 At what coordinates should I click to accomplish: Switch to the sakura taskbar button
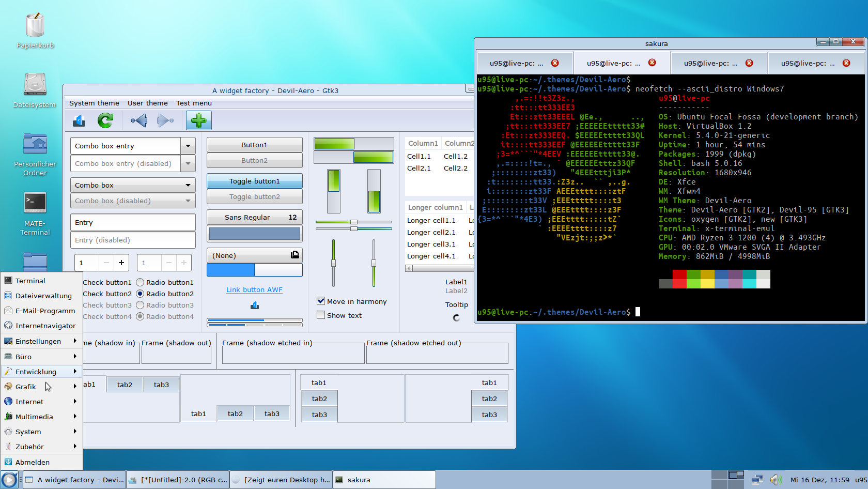[384, 480]
